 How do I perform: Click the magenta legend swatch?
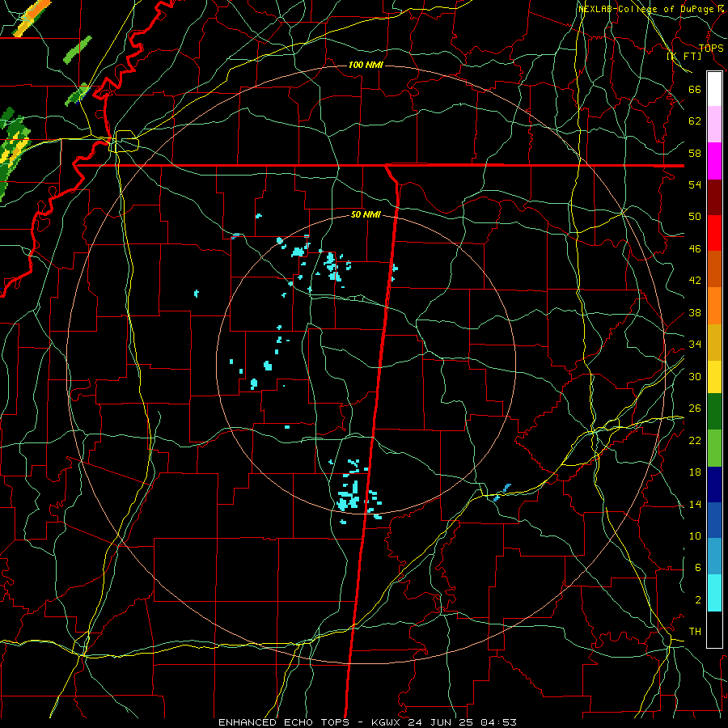714,161
